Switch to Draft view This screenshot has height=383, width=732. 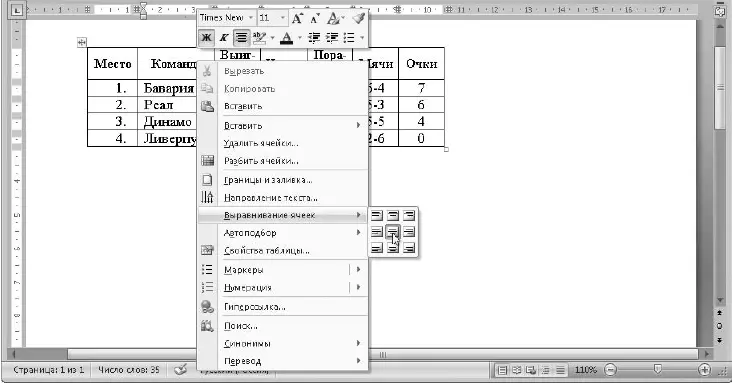(560, 370)
